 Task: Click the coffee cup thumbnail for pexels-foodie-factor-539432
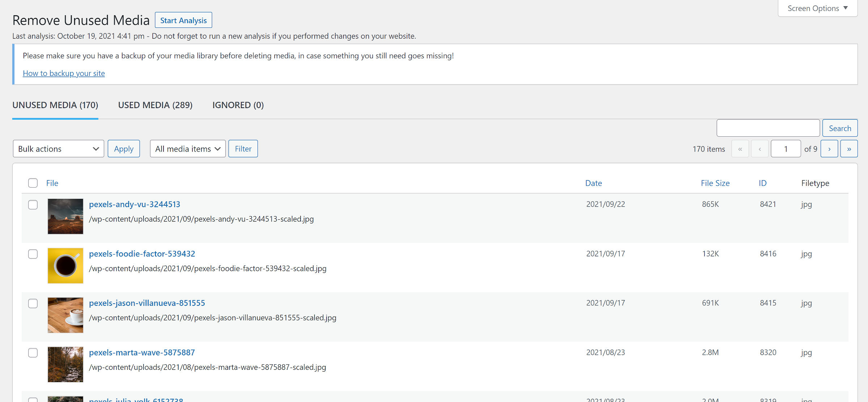pos(65,265)
